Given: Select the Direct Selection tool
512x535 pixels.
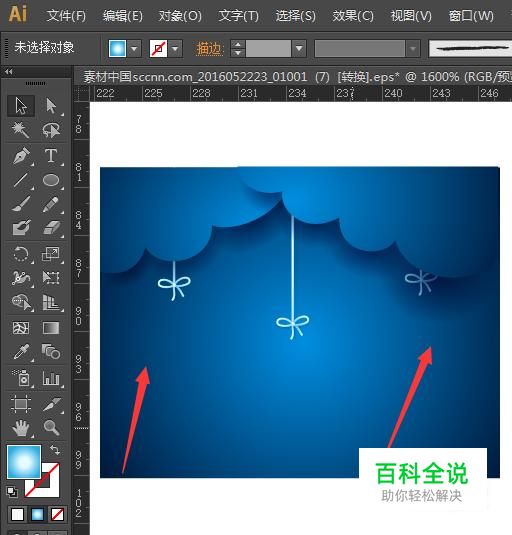Looking at the screenshot, I should click(51, 105).
